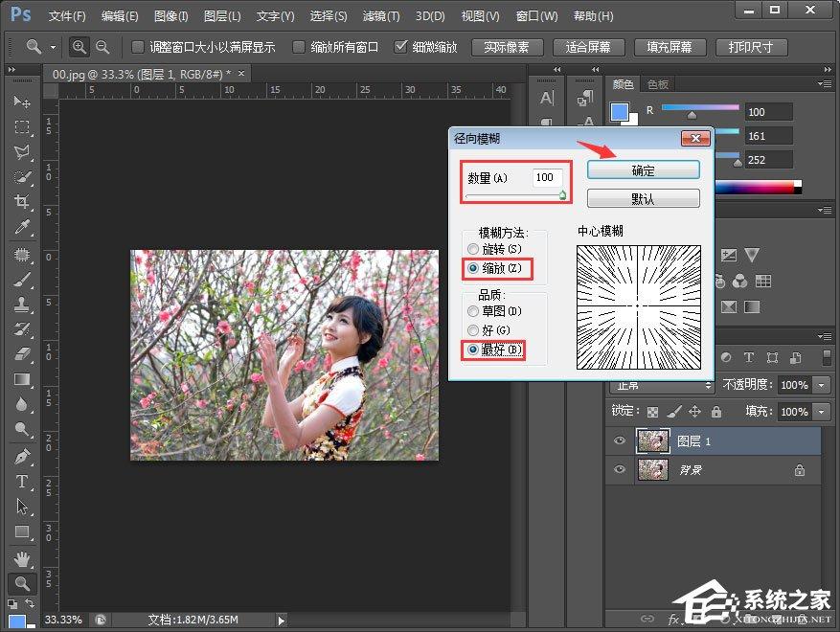Select the 缩放 blur method radio button
Viewport: 840px width, 632px height.
pos(472,268)
